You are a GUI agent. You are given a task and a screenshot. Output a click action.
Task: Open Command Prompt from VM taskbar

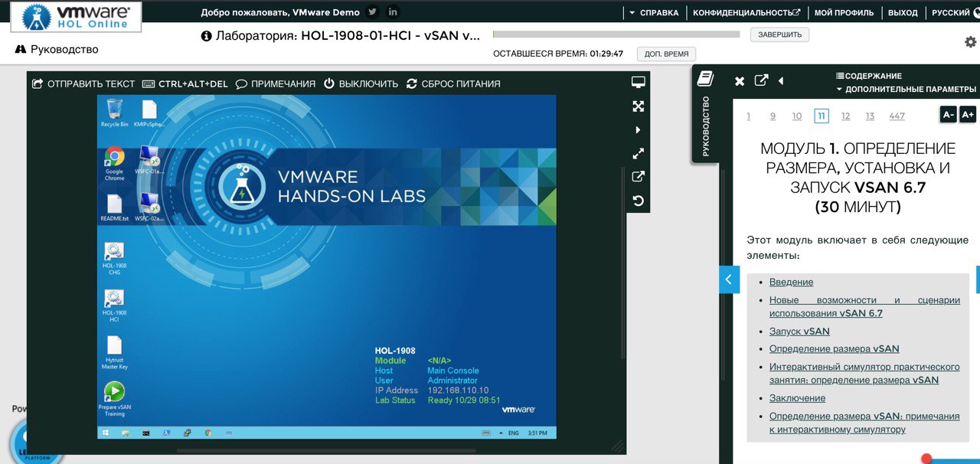tap(145, 433)
